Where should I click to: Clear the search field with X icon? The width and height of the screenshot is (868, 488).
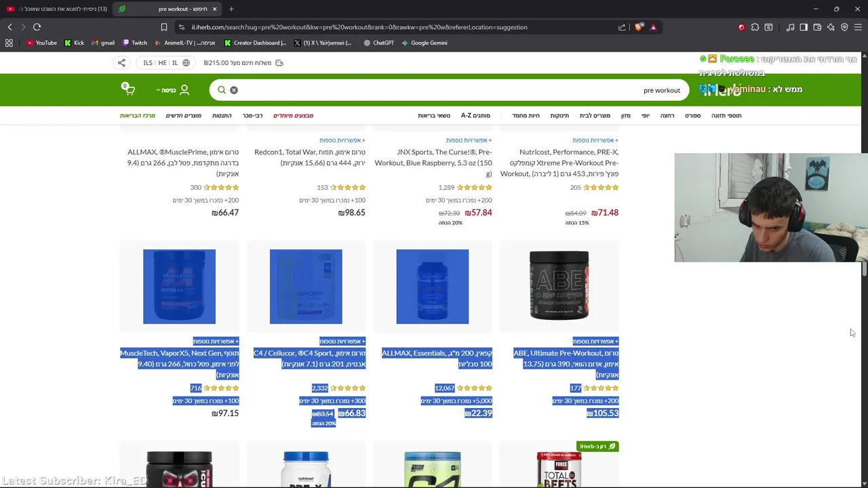pos(234,89)
